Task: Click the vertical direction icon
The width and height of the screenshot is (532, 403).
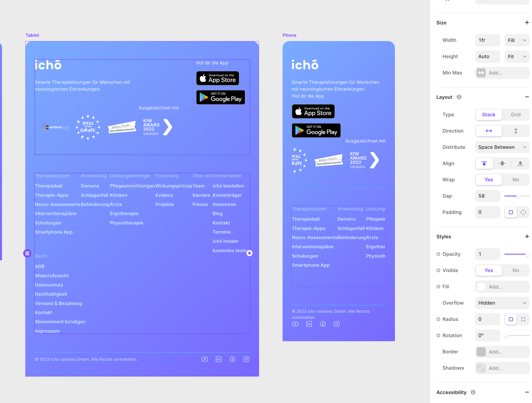Action: pyautogui.click(x=516, y=130)
